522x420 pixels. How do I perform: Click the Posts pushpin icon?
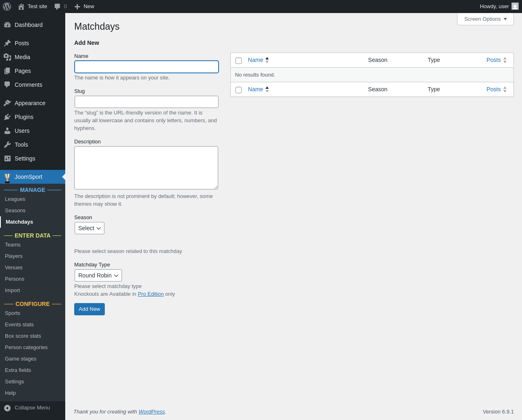(7, 43)
